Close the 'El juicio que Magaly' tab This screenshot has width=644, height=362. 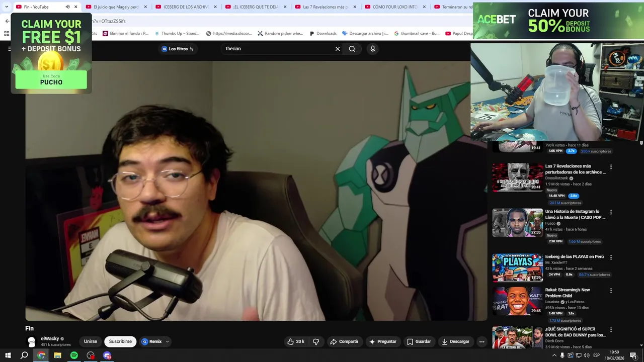pyautogui.click(x=146, y=7)
